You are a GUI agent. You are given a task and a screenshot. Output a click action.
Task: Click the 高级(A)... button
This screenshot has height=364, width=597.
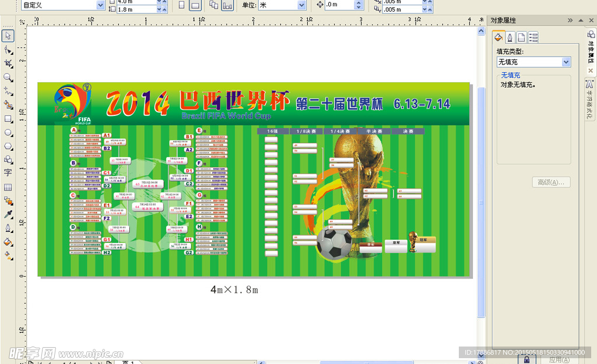551,182
